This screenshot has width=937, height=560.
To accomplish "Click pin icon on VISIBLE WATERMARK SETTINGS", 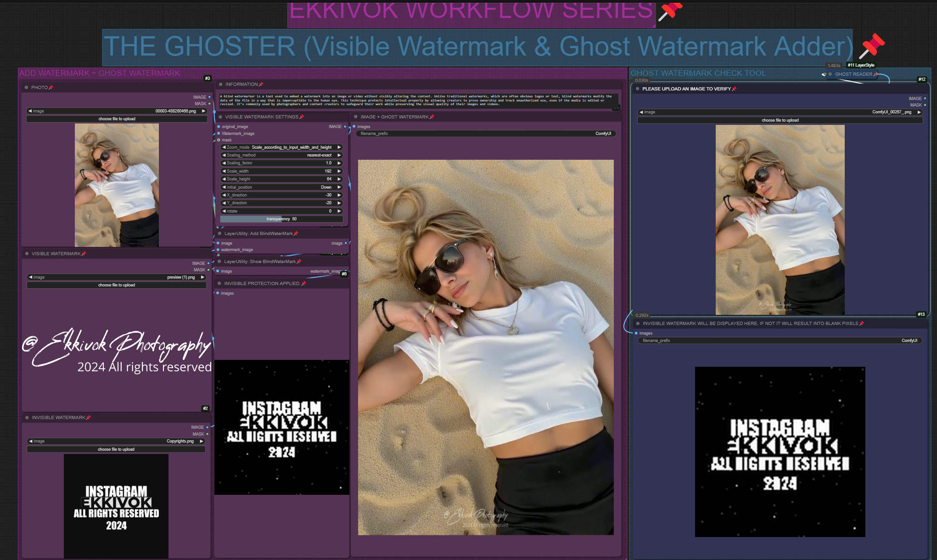I will click(302, 117).
